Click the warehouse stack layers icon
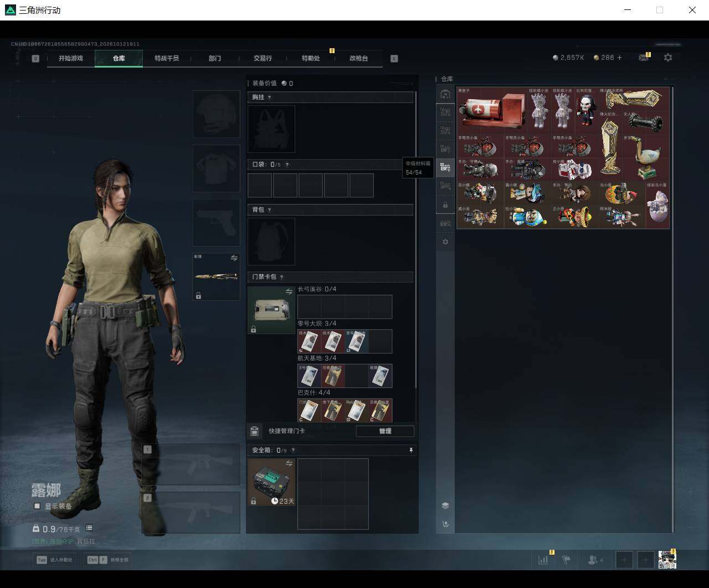 pos(445,505)
